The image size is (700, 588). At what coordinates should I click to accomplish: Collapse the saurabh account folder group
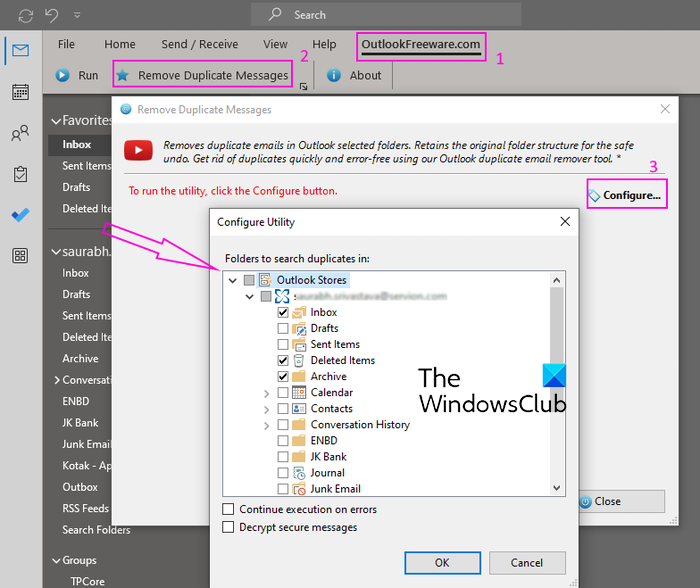56,252
